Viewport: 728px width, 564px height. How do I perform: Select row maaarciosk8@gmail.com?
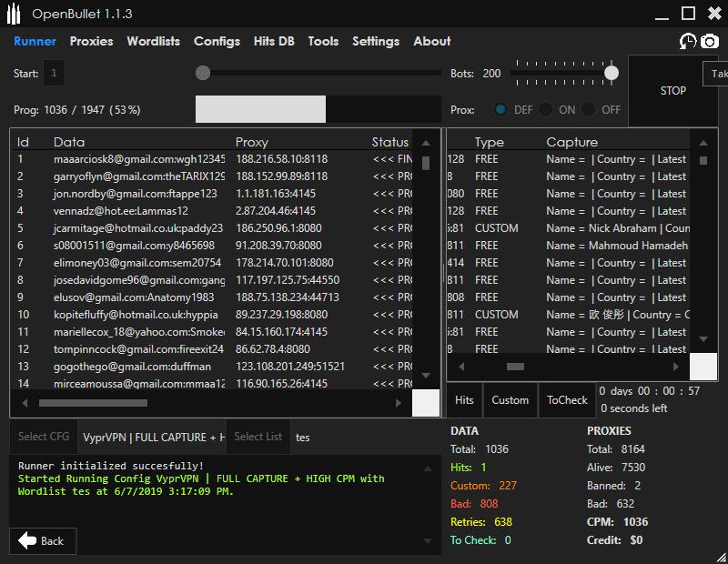[212, 159]
